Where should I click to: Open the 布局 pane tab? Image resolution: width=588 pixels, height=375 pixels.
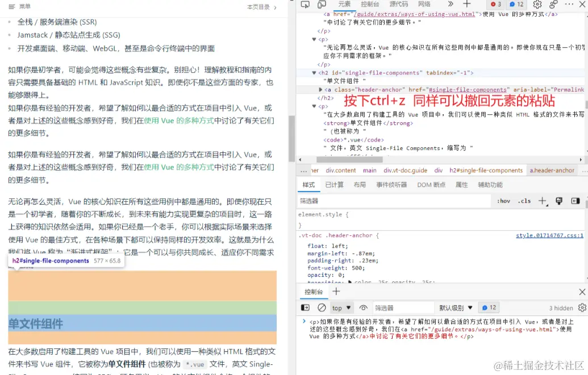(x=360, y=185)
